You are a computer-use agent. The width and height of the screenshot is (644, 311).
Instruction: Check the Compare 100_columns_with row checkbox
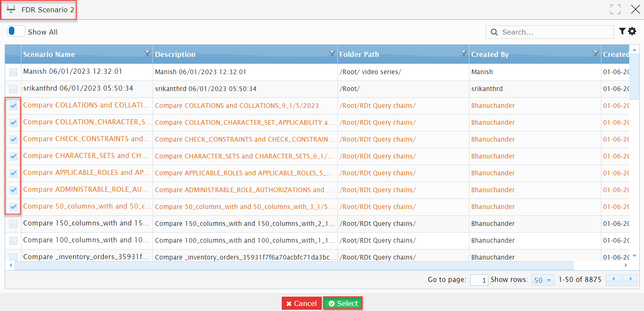pyautogui.click(x=13, y=241)
